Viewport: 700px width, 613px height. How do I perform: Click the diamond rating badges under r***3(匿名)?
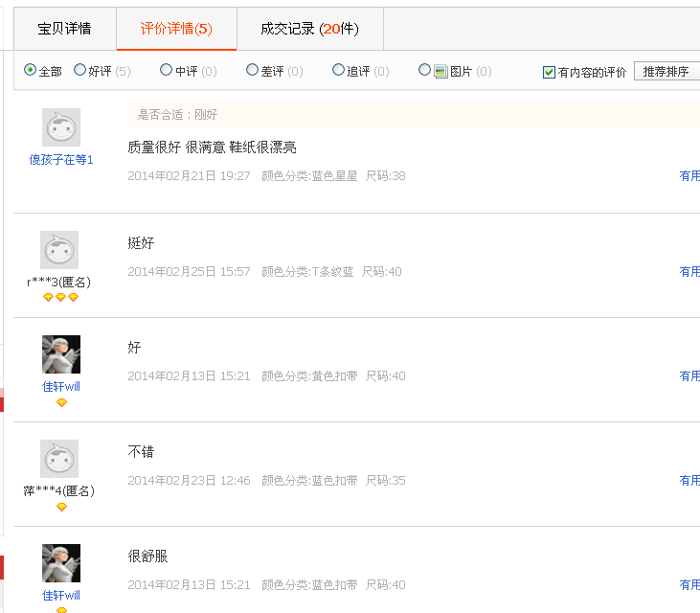click(x=60, y=298)
